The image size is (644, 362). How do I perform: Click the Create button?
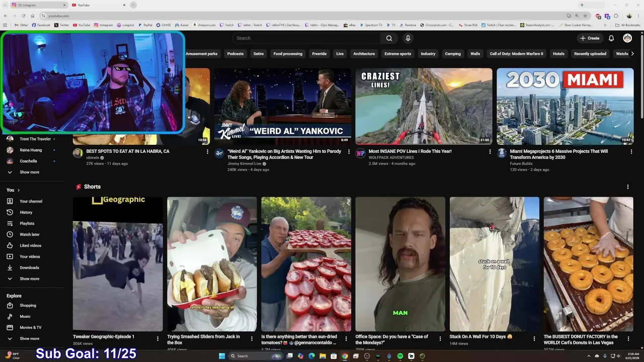(x=590, y=38)
